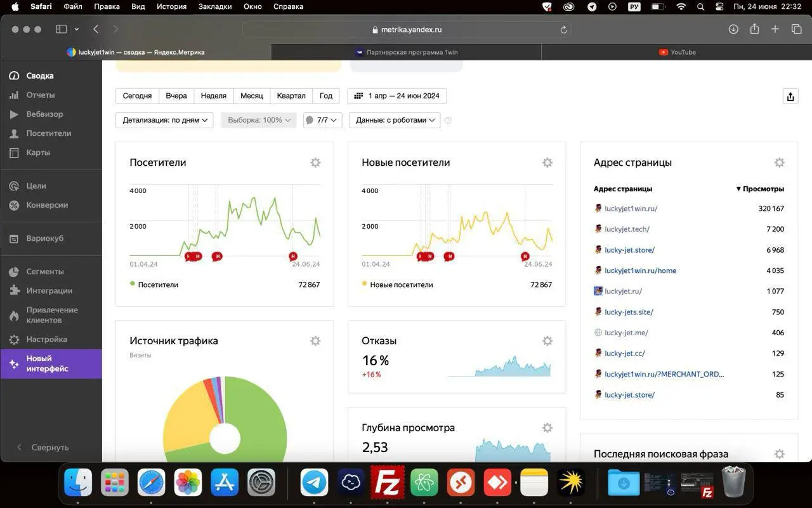Click the export icon above the widgets
The image size is (812, 508).
coord(790,96)
